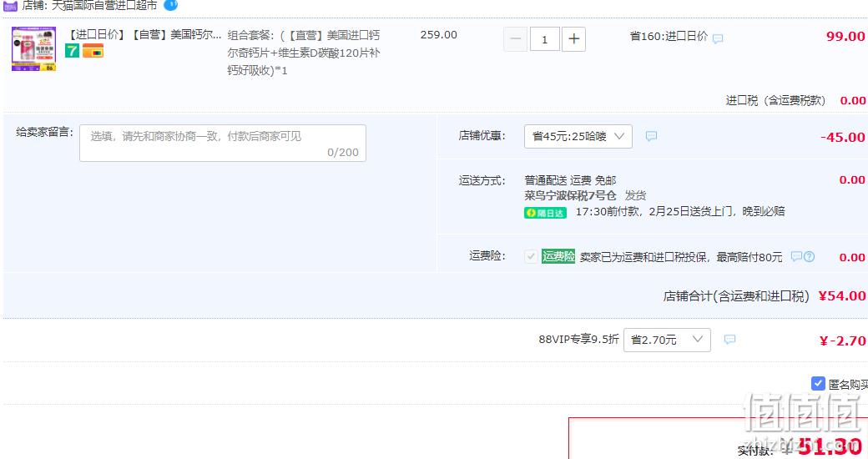
Task: Open the 店铺优惠 省45元 dropdown
Action: [x=578, y=136]
